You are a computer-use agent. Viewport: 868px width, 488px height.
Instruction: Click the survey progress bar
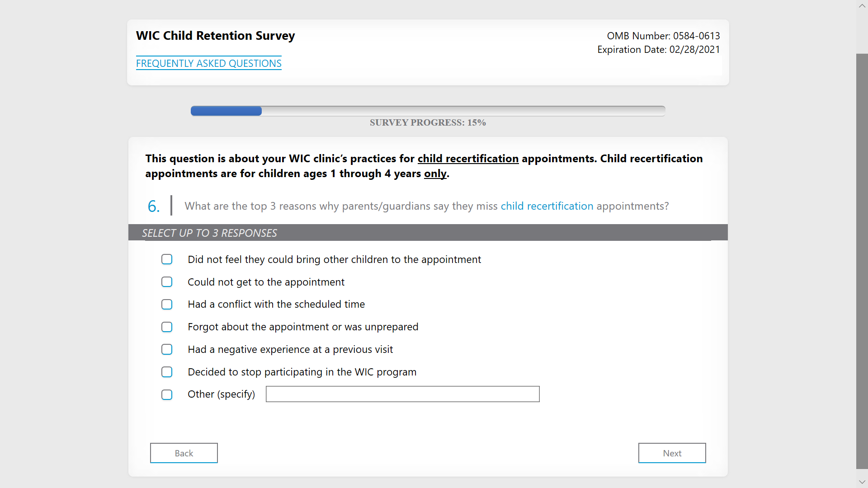tap(427, 111)
